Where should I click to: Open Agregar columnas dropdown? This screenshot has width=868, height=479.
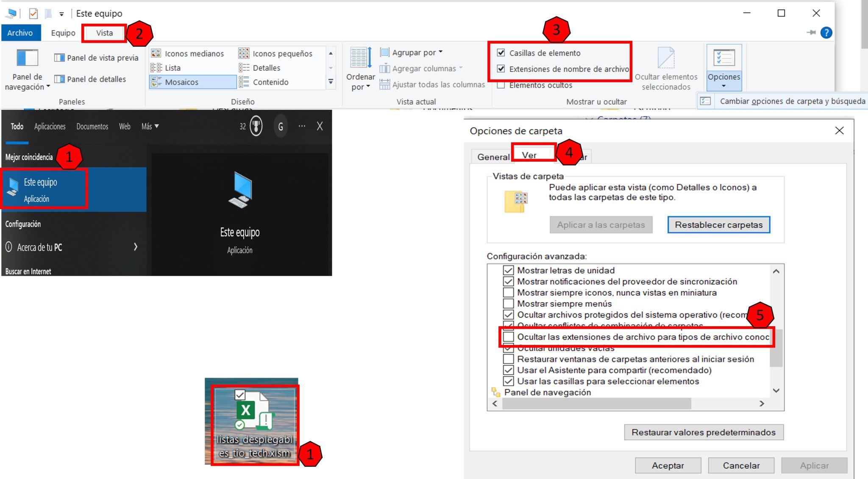point(421,68)
